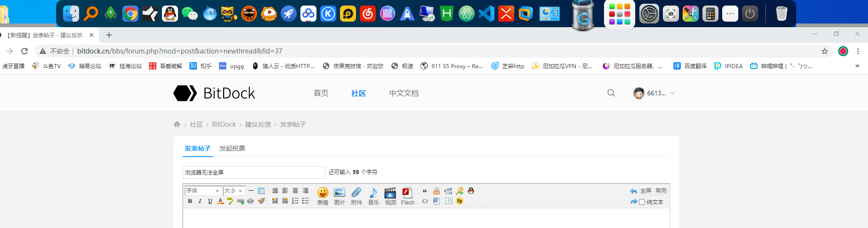Screen dimensions: 868x228
Task: Paste from Word document icon
Action: [437, 201]
